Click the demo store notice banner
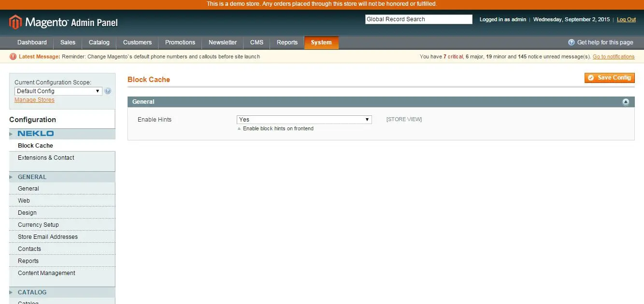The image size is (644, 304). click(322, 4)
